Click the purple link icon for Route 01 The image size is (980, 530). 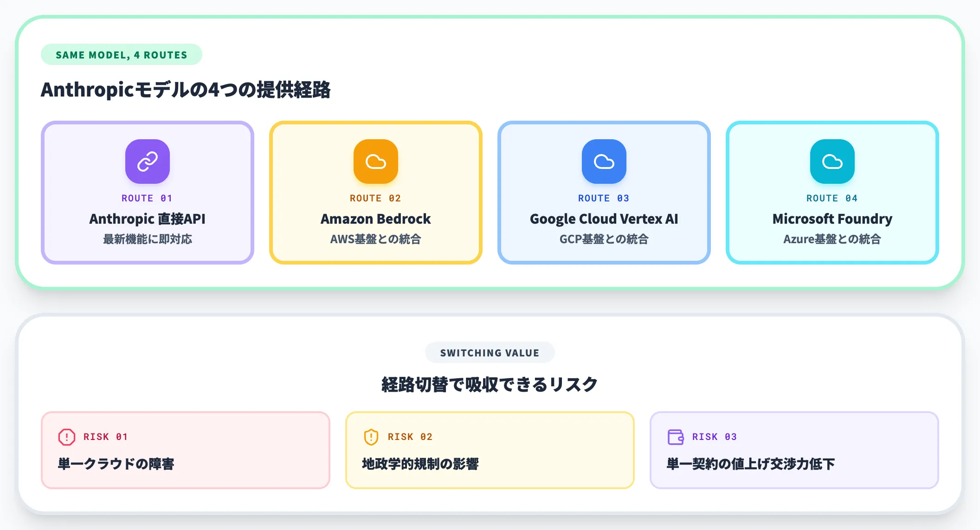[148, 162]
